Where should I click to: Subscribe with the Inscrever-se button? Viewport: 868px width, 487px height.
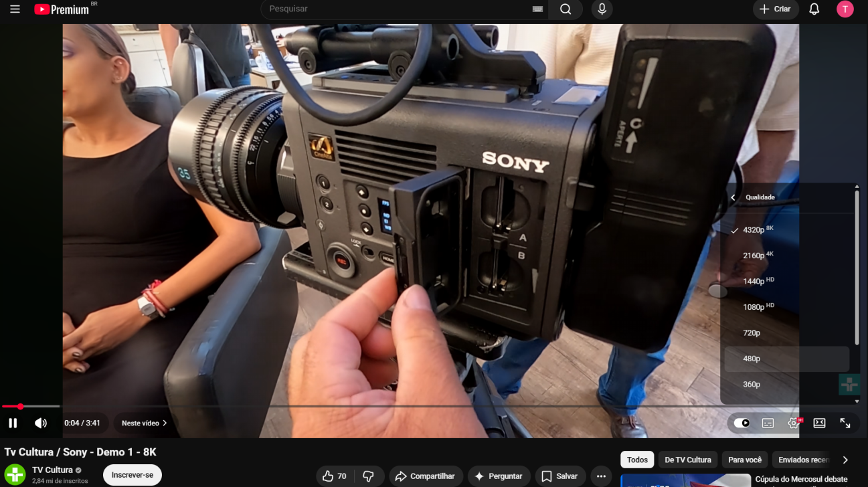point(133,475)
